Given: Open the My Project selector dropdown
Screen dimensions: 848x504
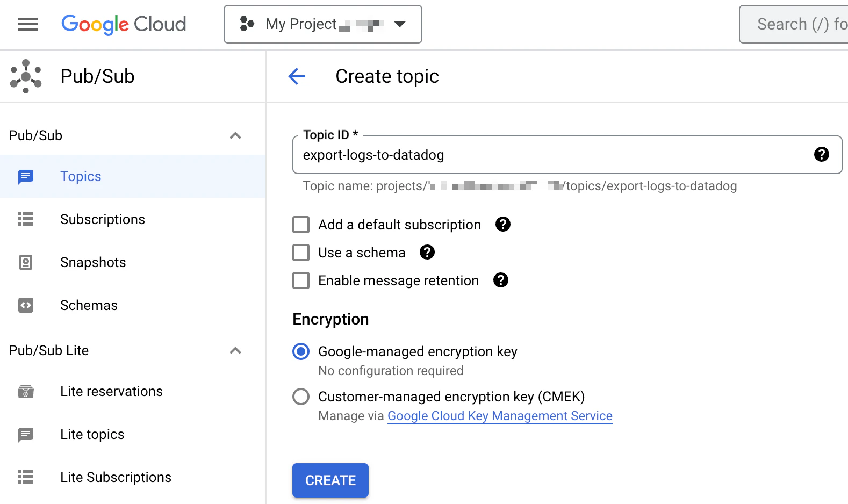Looking at the screenshot, I should [x=323, y=24].
